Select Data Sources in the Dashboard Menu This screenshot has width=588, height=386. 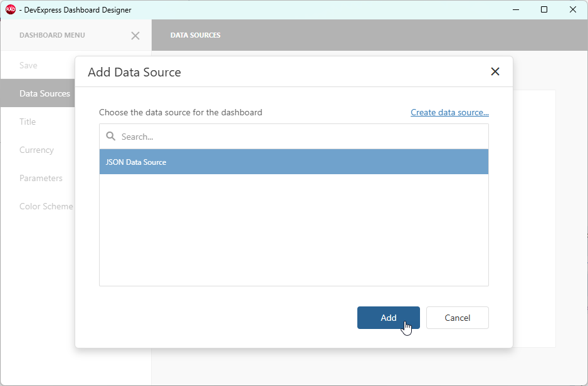(45, 93)
